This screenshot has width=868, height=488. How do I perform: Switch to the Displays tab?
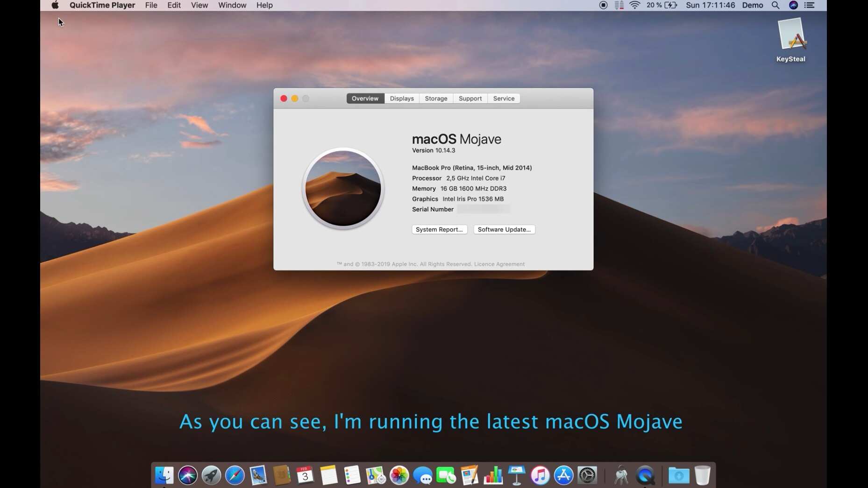coord(402,99)
